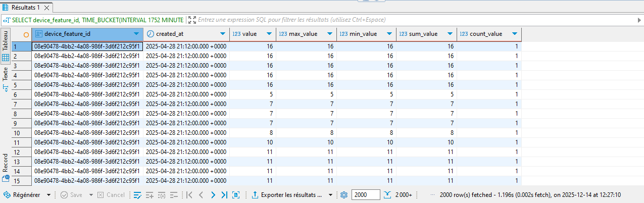Open created_at column filter dropdown
This screenshot has height=203, width=644.
pos(222,34)
